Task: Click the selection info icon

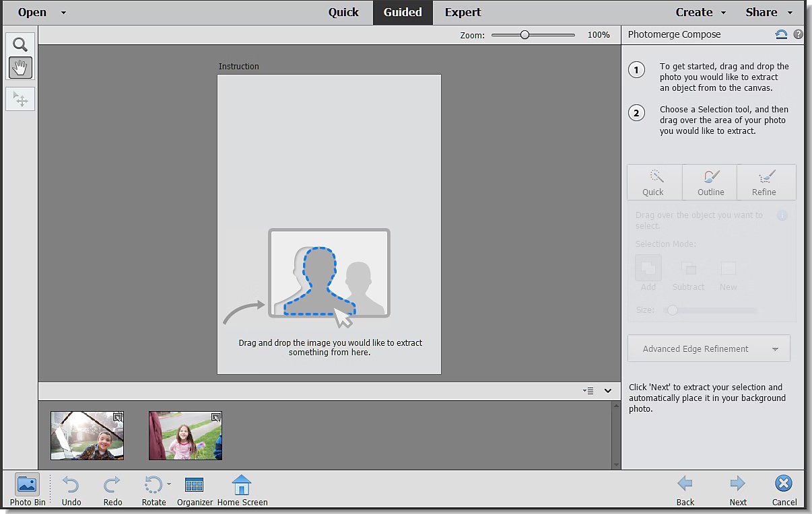Action: 782,216
